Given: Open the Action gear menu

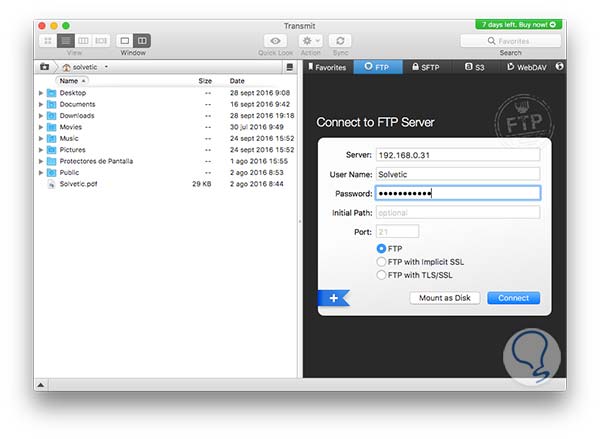Looking at the screenshot, I should point(311,41).
